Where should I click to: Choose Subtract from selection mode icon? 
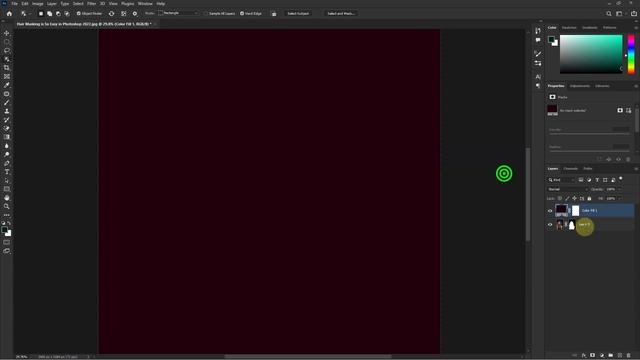(x=58, y=13)
